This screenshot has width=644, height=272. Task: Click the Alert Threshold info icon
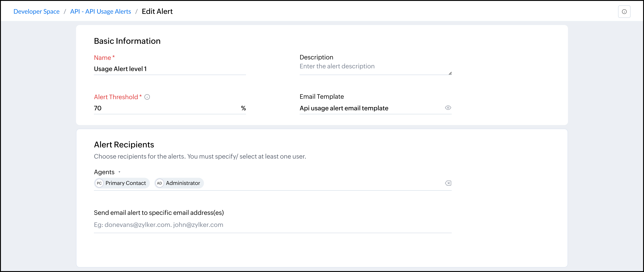(147, 97)
